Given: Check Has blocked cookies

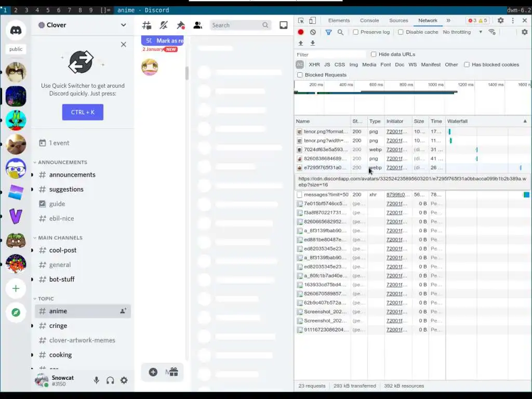Looking at the screenshot, I should (x=467, y=64).
